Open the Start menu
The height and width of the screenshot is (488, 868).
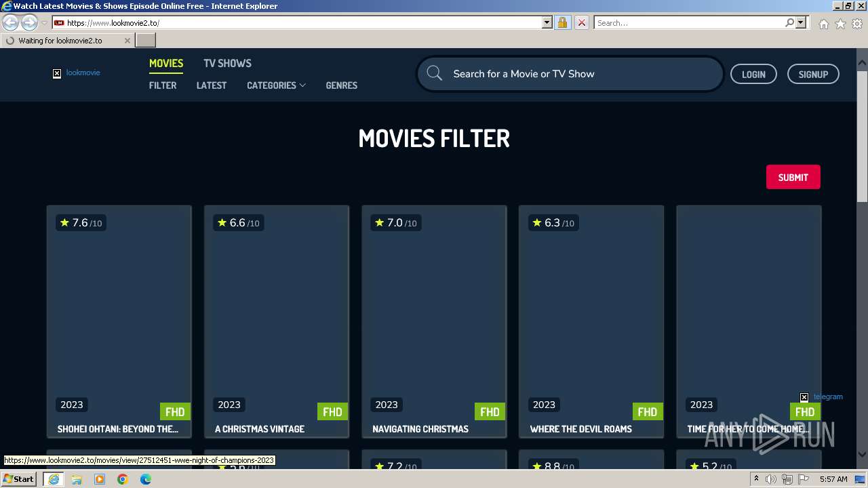(19, 479)
